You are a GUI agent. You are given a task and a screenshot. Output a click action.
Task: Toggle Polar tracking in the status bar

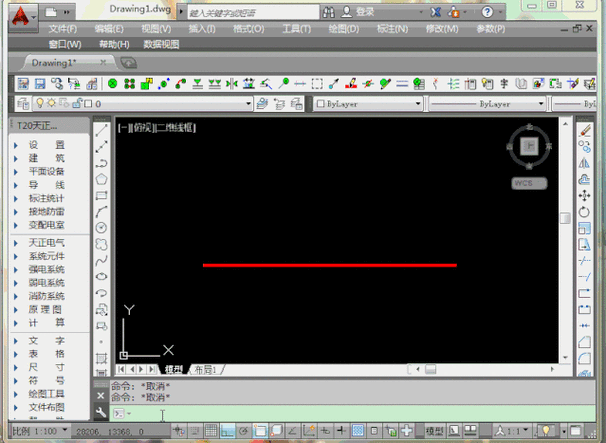244,430
